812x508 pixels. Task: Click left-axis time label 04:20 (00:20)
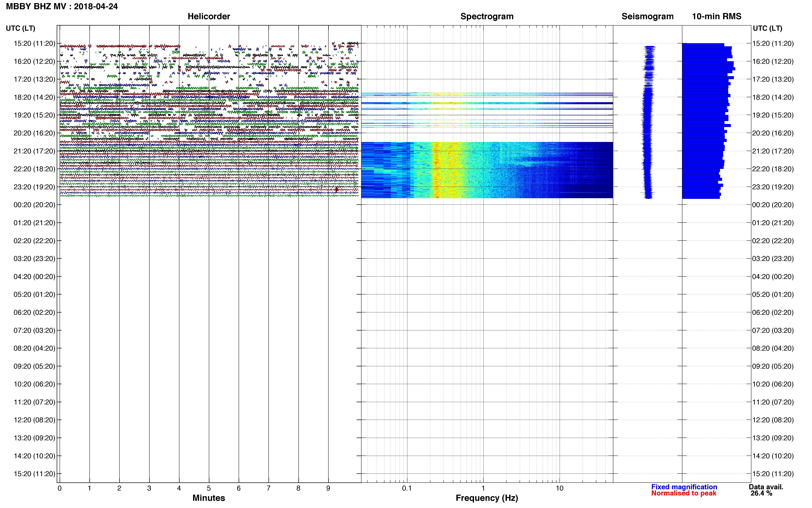point(34,277)
